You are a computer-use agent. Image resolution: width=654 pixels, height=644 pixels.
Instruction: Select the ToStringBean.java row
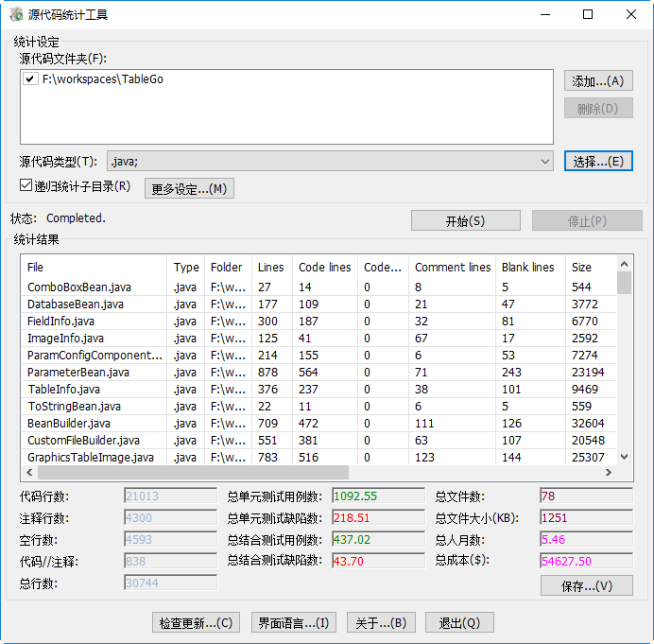tap(318, 406)
